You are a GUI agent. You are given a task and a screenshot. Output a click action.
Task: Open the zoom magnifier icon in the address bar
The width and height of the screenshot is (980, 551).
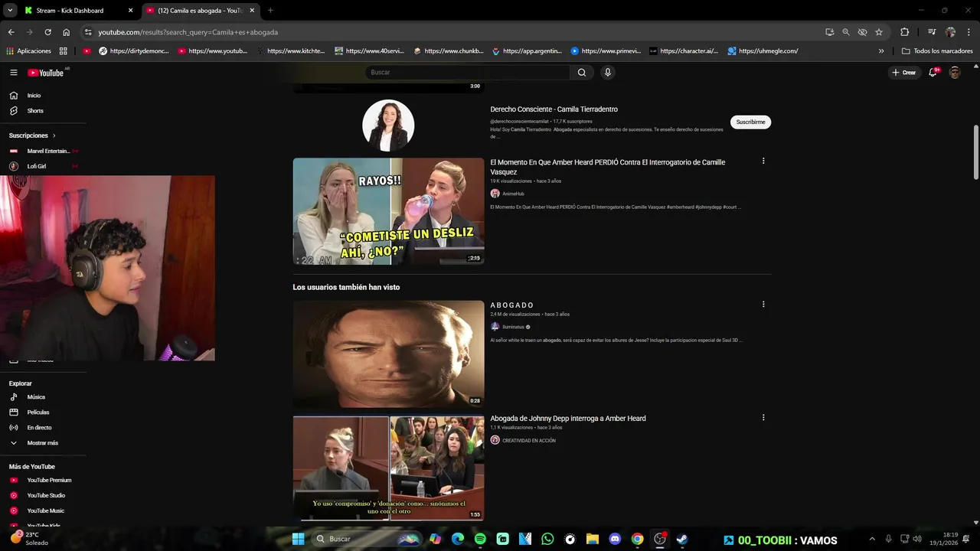pos(846,32)
